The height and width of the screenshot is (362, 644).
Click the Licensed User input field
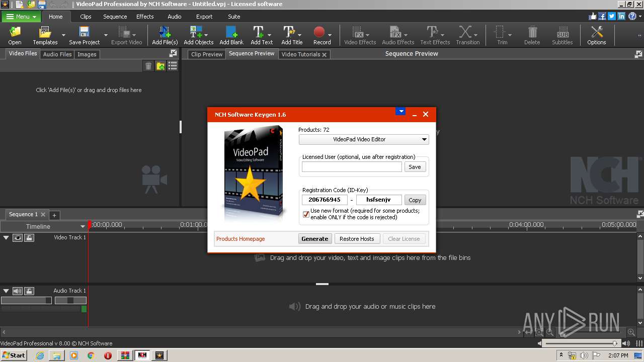pyautogui.click(x=352, y=167)
